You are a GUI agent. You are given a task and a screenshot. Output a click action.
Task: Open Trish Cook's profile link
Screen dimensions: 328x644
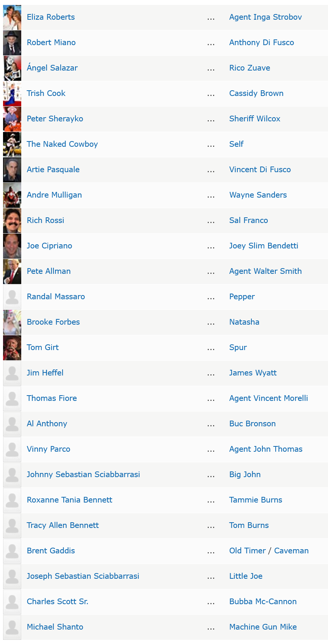coord(46,93)
